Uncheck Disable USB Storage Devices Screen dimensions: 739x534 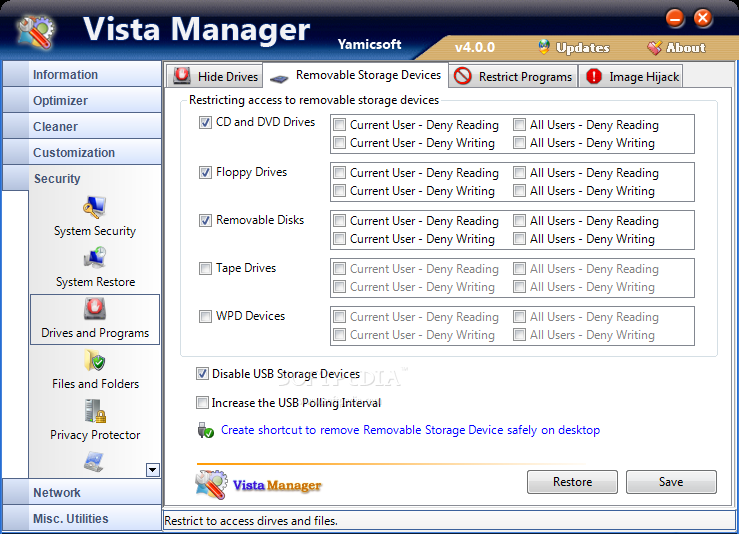click(202, 374)
